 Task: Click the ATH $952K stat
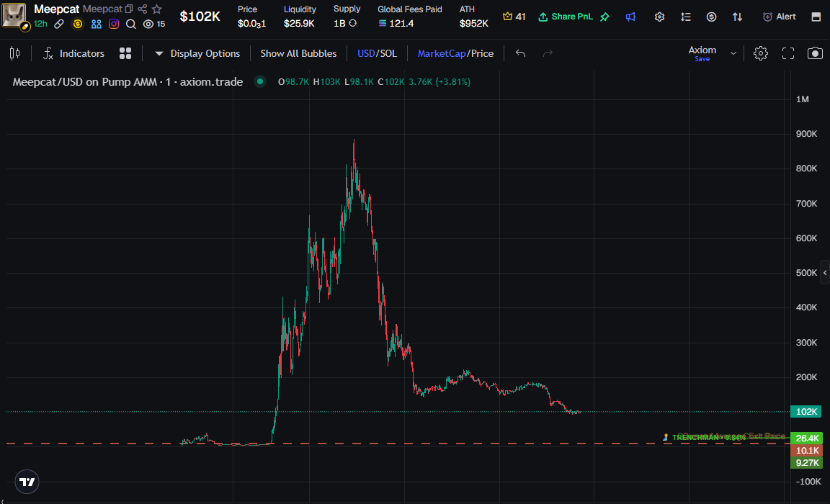(x=474, y=17)
